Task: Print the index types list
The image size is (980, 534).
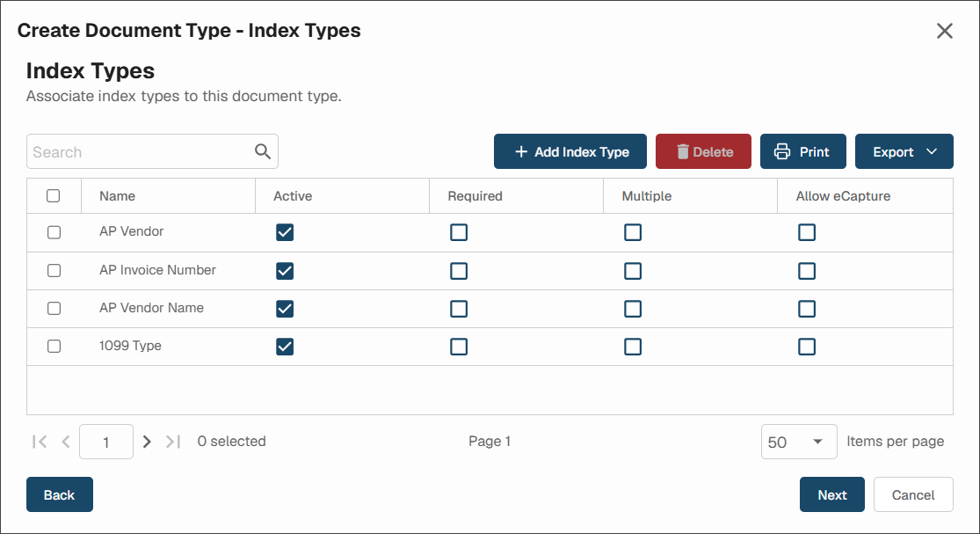Action: coord(802,151)
